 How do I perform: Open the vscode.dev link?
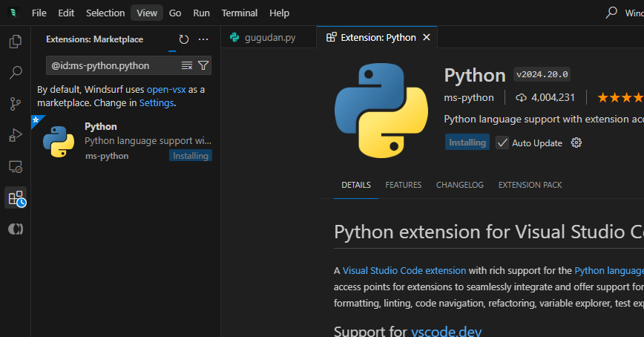click(447, 331)
